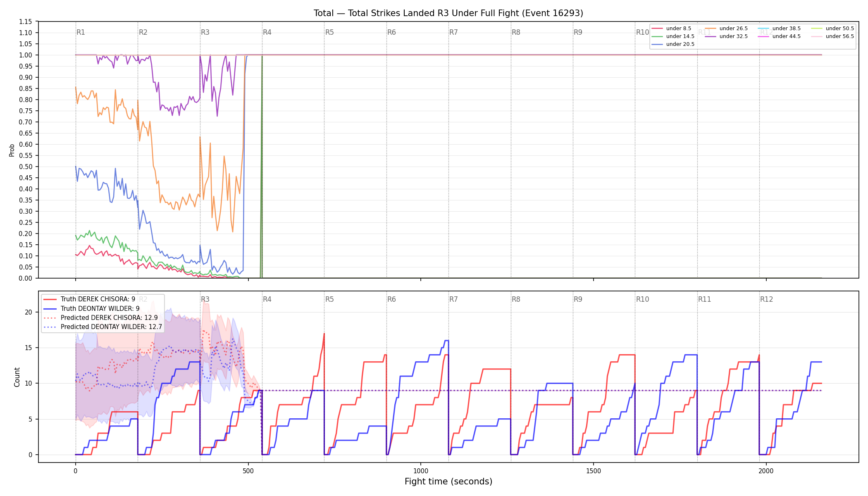Click "Truth DEONTAY WILDER: 9" legend entry

click(x=100, y=308)
